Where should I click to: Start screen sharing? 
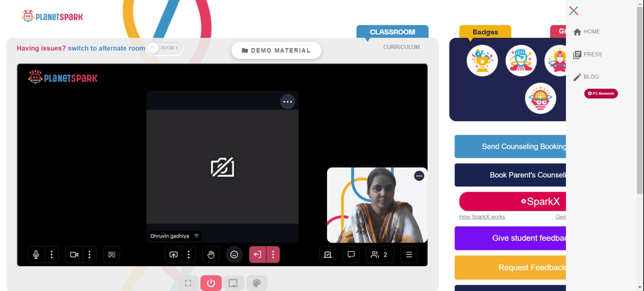(173, 254)
